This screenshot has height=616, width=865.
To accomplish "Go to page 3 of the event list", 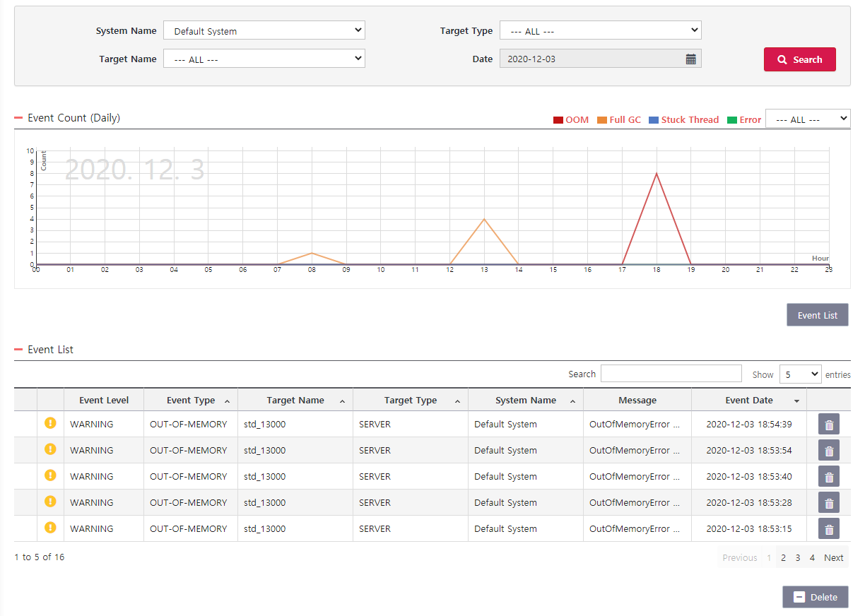I will [x=797, y=557].
